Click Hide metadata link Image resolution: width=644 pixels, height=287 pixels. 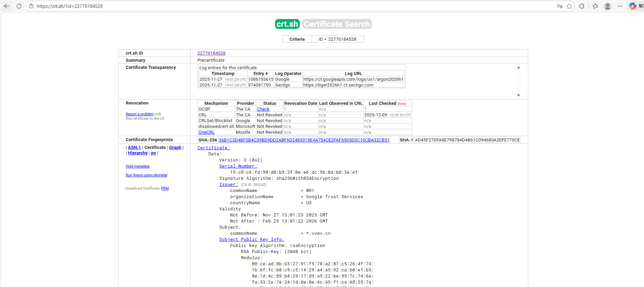click(x=137, y=166)
